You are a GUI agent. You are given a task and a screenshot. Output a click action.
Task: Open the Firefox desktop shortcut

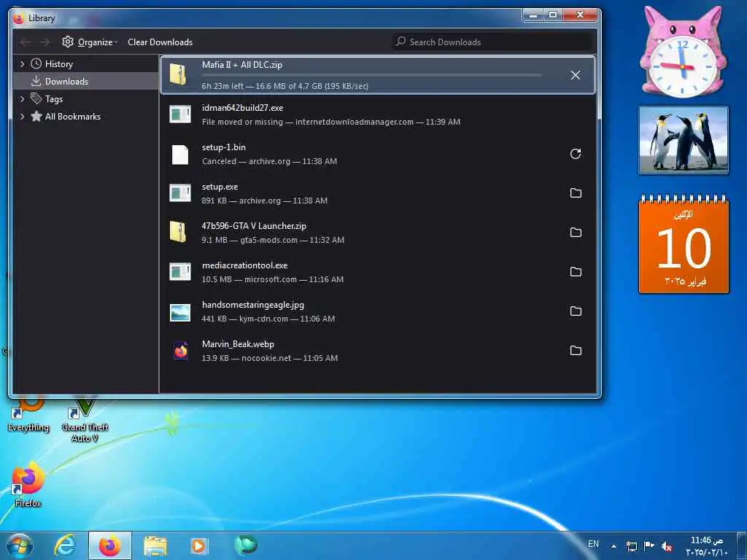click(28, 483)
